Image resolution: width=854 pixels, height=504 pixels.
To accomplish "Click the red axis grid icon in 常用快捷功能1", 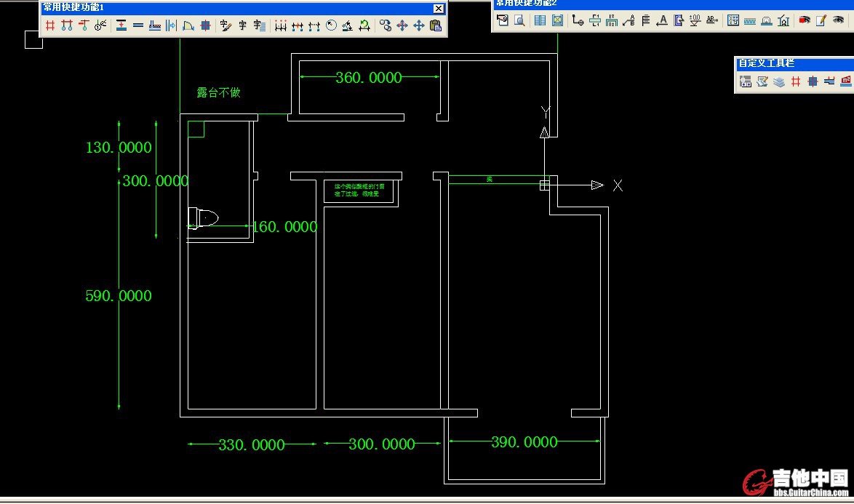I will tap(50, 26).
